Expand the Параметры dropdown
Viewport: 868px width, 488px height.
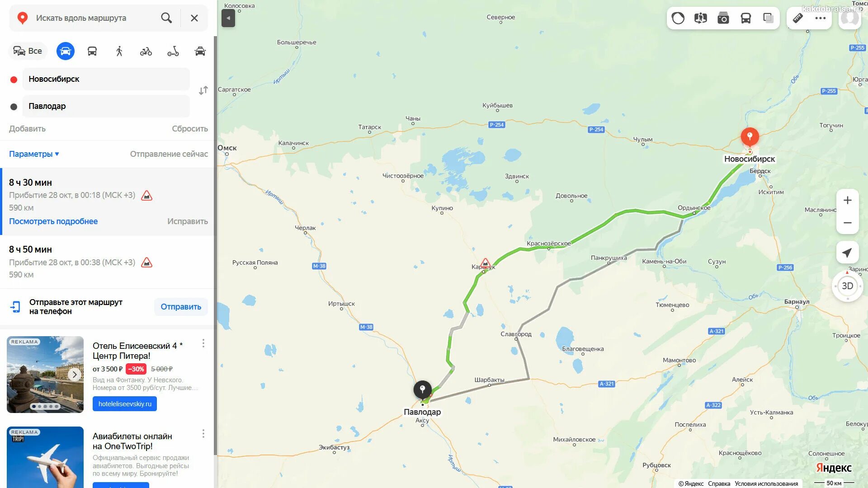(x=34, y=154)
